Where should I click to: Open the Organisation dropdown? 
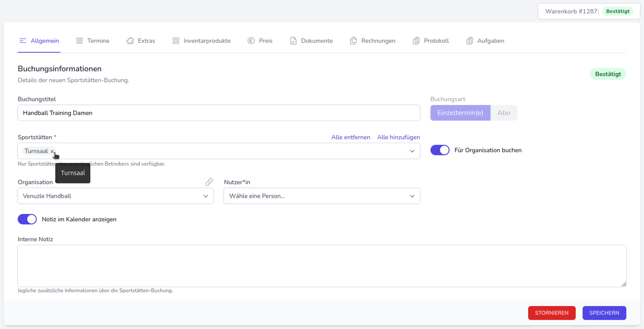tap(206, 196)
